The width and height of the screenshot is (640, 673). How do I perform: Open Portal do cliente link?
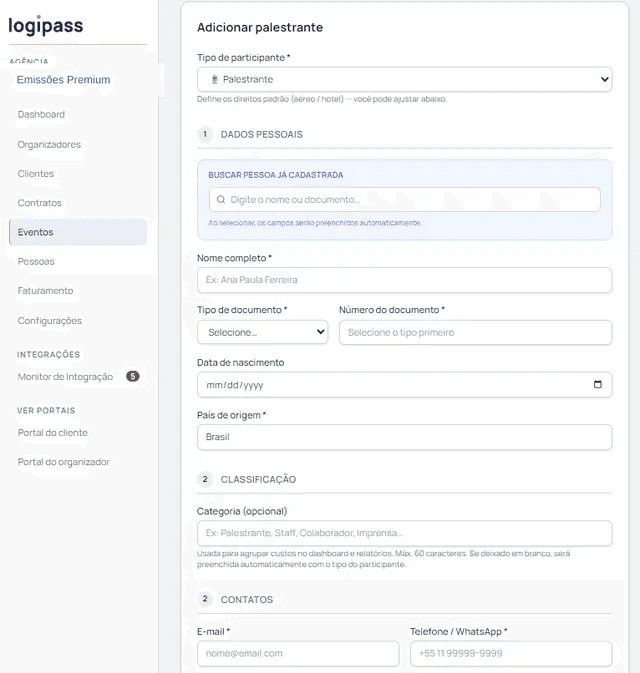pos(53,433)
